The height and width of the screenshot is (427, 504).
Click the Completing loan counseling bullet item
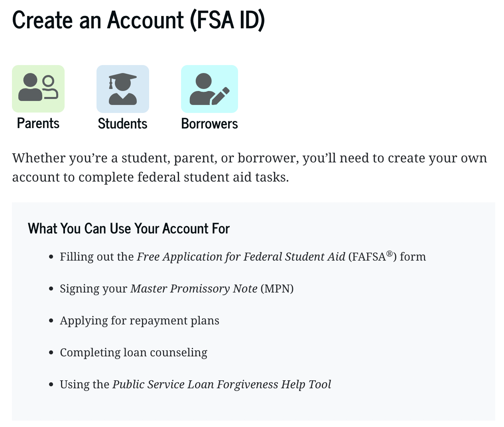[134, 352]
